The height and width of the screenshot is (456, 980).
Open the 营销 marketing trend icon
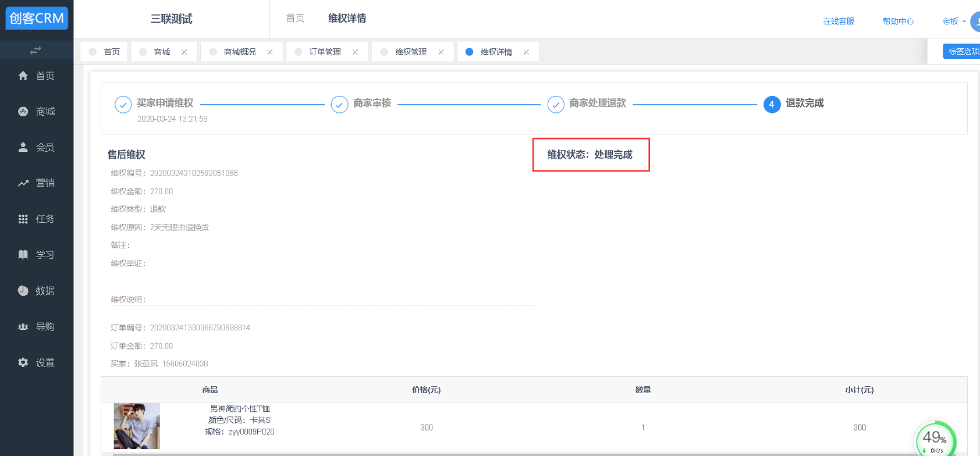23,183
